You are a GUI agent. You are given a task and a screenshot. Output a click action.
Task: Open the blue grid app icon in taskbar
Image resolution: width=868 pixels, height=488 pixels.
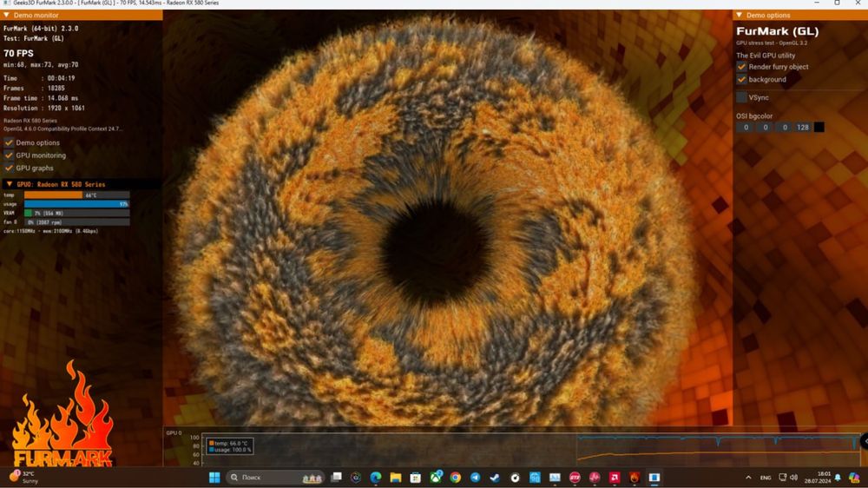[535, 477]
